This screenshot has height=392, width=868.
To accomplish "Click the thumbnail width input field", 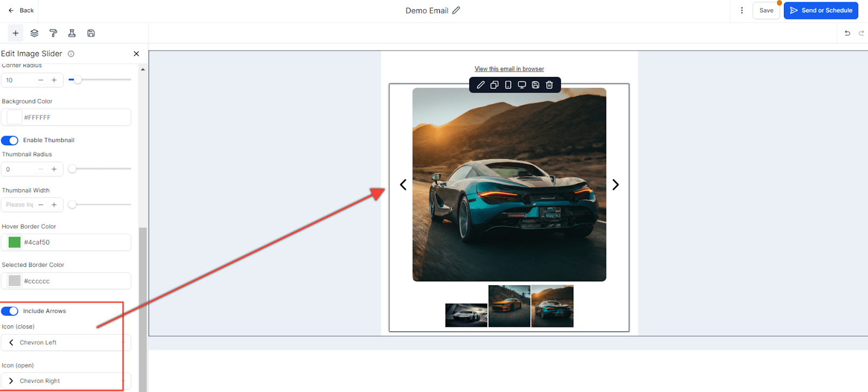I will tap(19, 204).
